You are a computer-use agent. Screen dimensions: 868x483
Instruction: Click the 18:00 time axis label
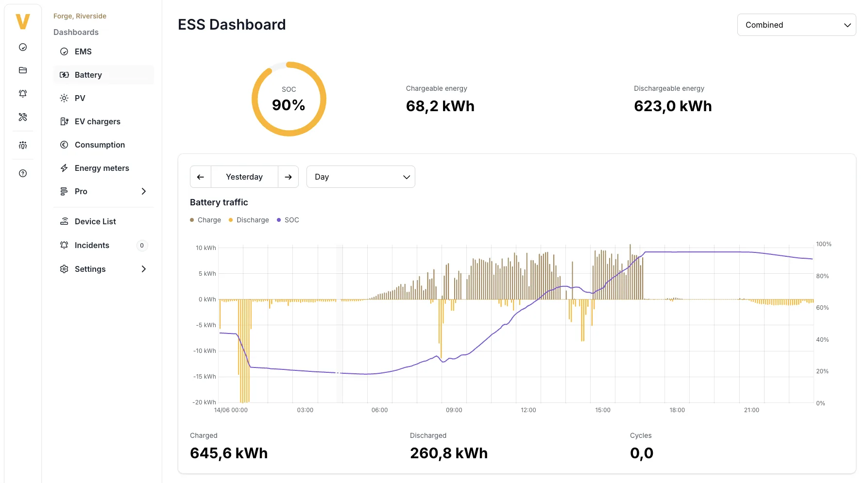click(677, 410)
